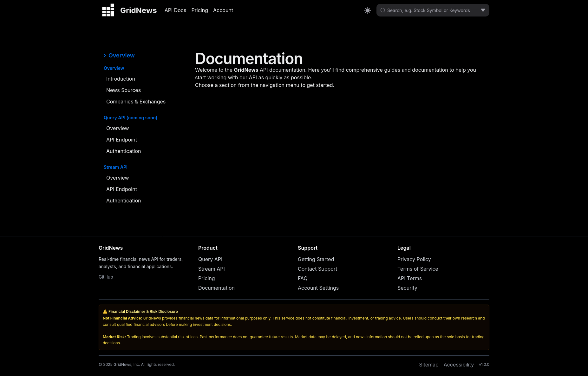Screen dimensions: 588x376
Task: Open Authentication under Stream API
Action: pos(123,201)
